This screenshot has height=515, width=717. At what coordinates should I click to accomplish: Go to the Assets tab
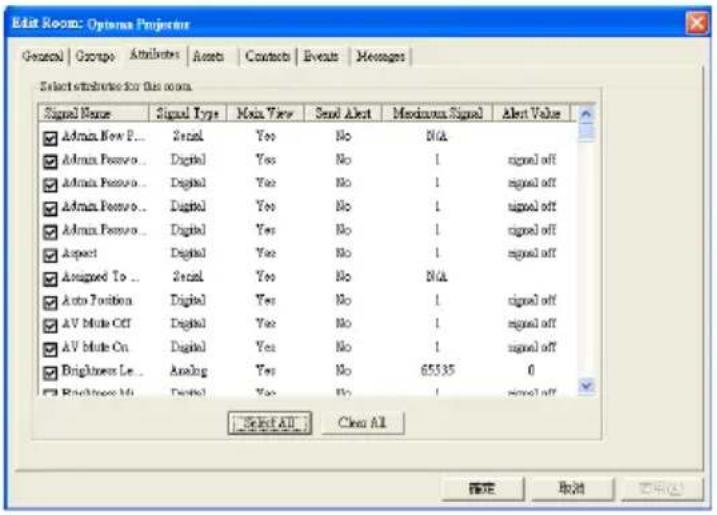(x=209, y=56)
